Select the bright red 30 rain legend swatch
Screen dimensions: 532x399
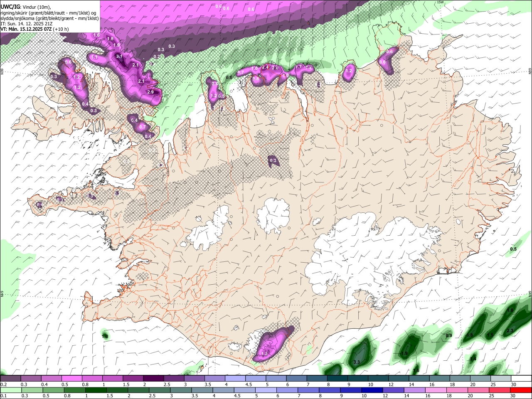521,390
